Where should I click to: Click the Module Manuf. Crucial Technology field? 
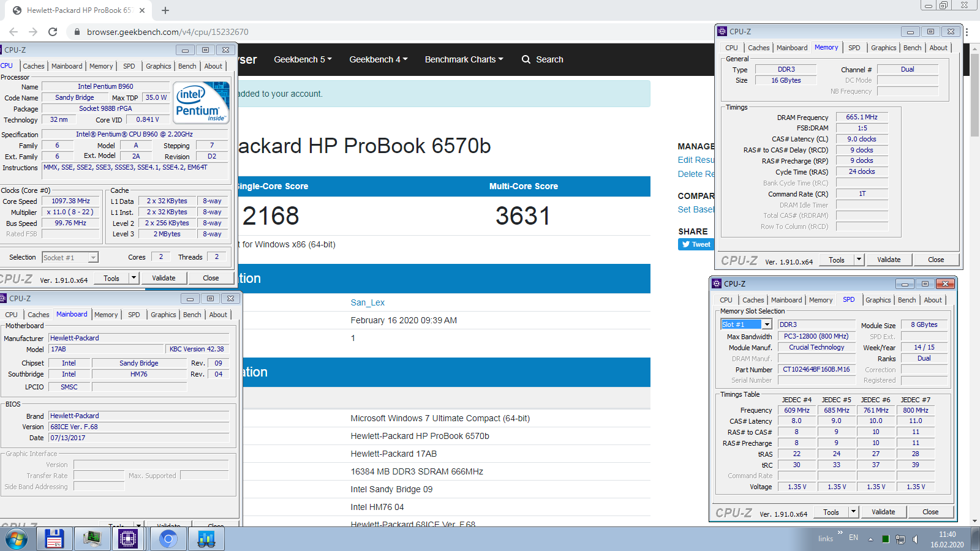(x=816, y=347)
